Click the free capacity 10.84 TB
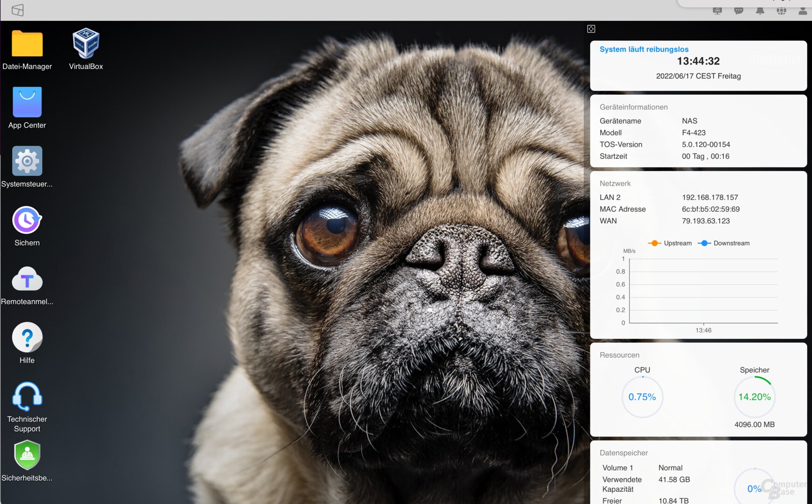 click(673, 500)
